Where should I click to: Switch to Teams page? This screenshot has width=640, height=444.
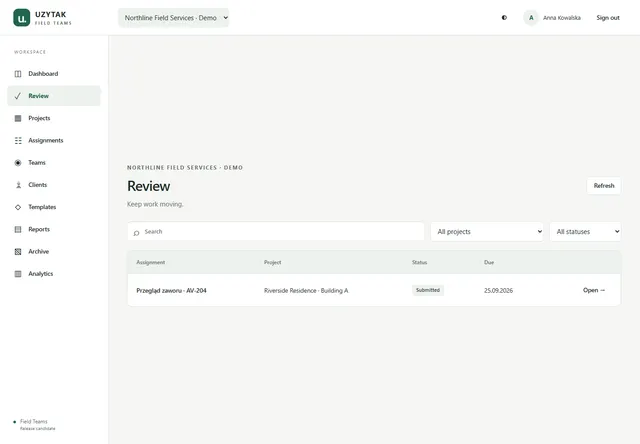[x=54, y=163]
